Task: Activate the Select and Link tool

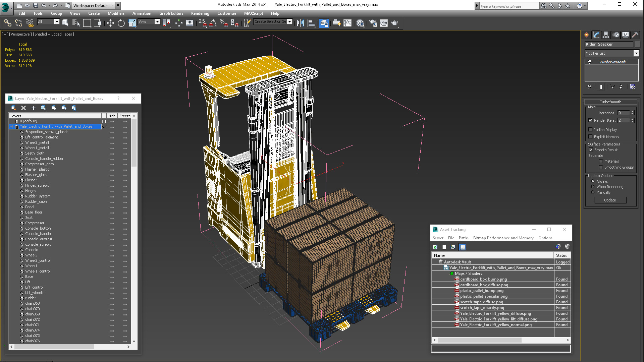Action: (8, 23)
